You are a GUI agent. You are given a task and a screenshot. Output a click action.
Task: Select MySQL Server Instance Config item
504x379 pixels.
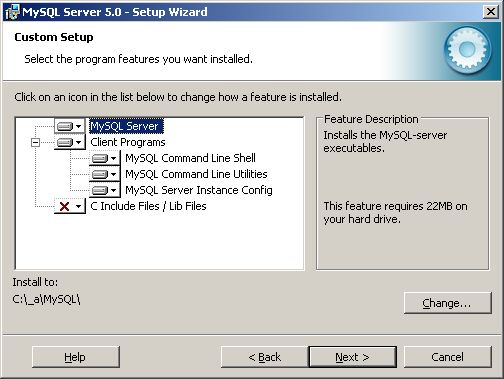(x=199, y=190)
